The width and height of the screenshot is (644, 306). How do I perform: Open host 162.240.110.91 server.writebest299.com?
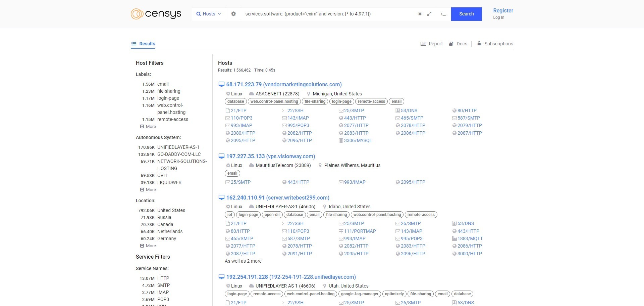click(278, 198)
